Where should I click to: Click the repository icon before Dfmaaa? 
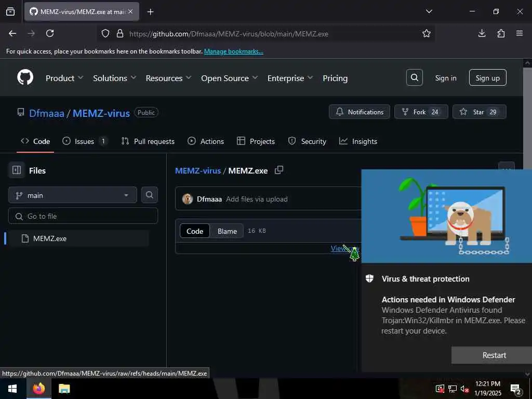coord(21,112)
